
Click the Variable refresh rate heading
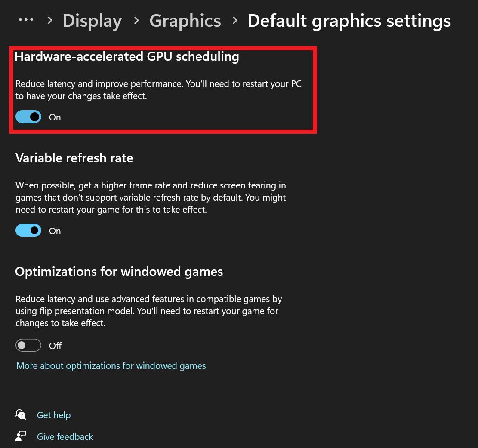74,158
